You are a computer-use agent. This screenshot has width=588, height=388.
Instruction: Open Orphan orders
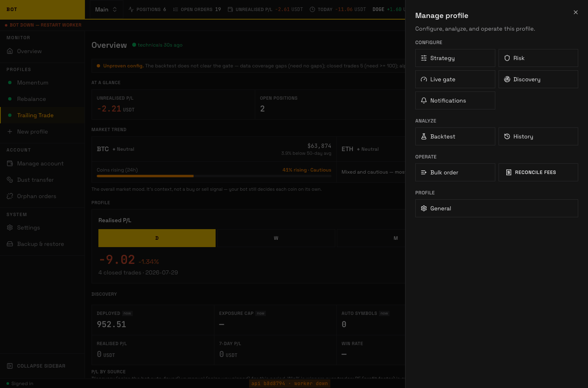[x=42, y=196]
